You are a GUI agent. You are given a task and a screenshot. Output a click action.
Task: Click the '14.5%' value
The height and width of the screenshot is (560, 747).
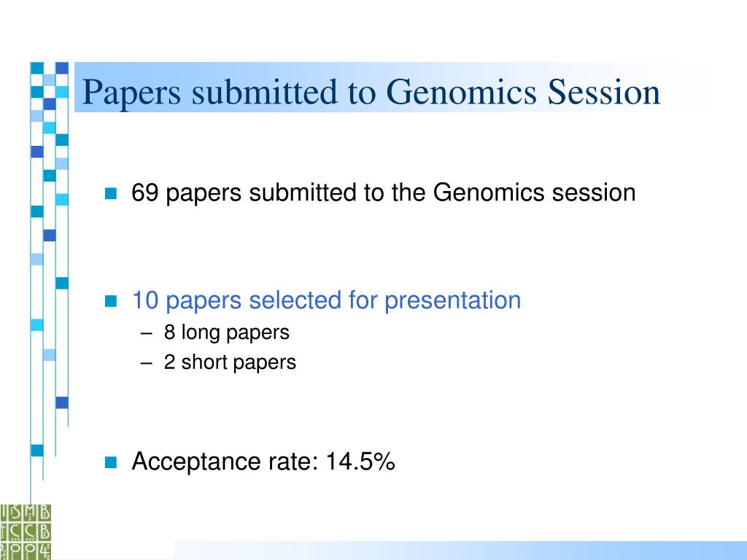click(360, 462)
